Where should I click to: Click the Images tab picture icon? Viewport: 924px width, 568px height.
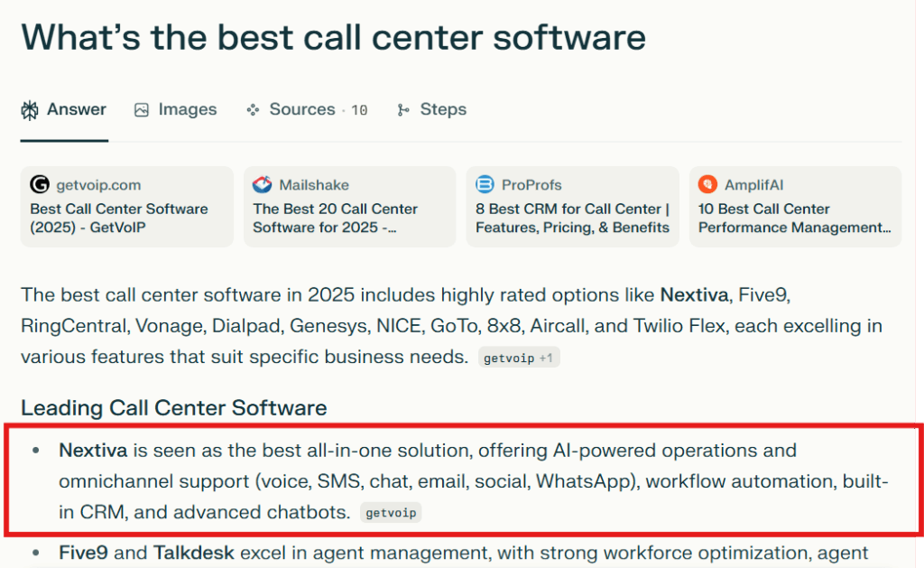(142, 110)
